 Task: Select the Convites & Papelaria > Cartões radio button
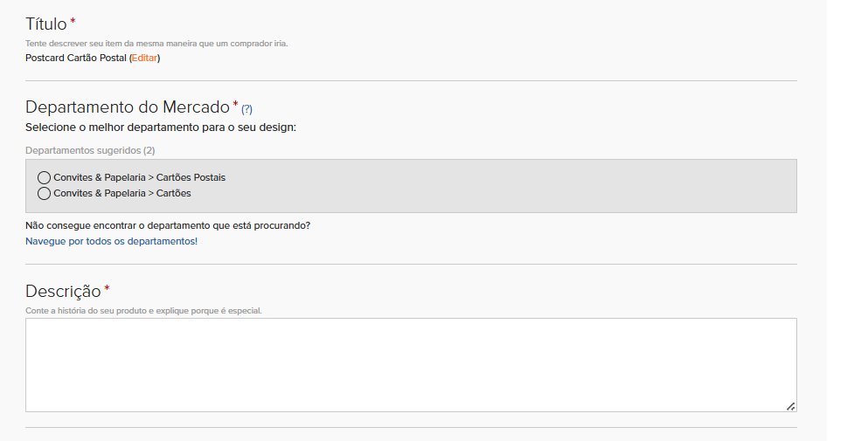(44, 193)
